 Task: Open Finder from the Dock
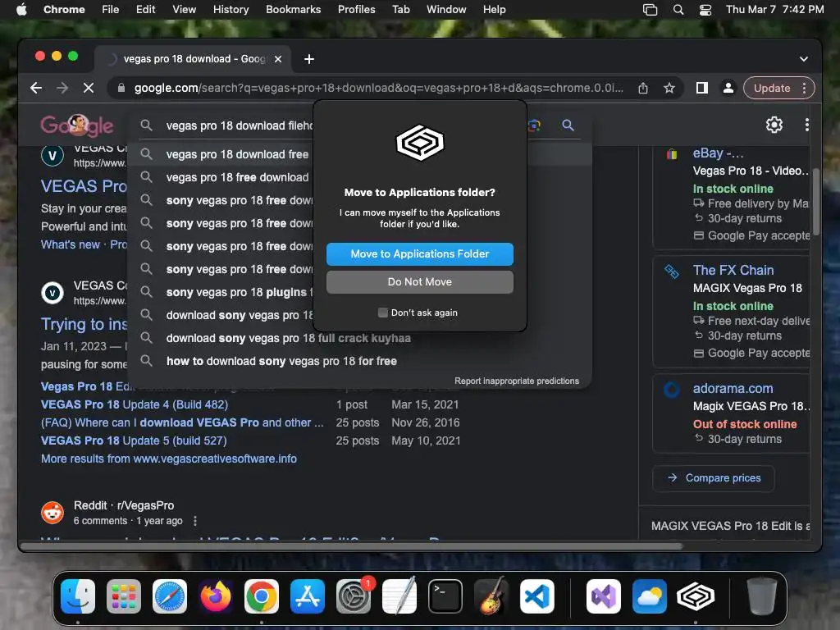[78, 596]
